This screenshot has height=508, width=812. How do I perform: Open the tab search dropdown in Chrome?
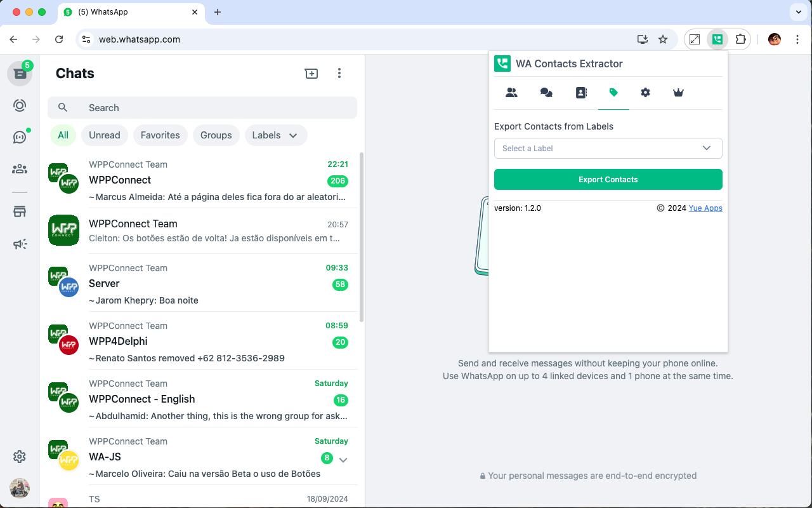(x=797, y=12)
